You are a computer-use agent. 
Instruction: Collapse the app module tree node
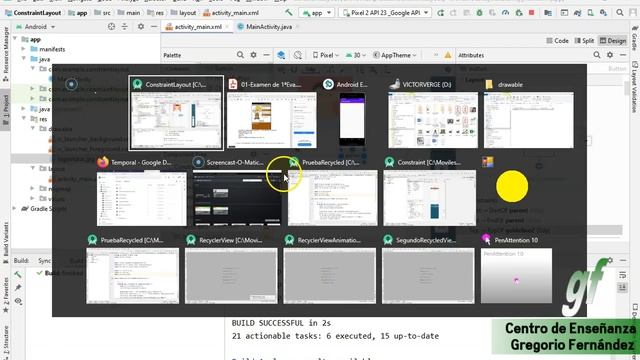(15, 39)
